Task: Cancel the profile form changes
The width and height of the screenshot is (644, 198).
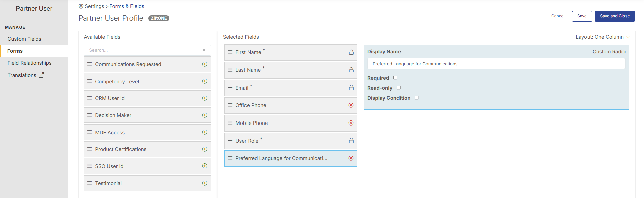Action: pos(558,16)
